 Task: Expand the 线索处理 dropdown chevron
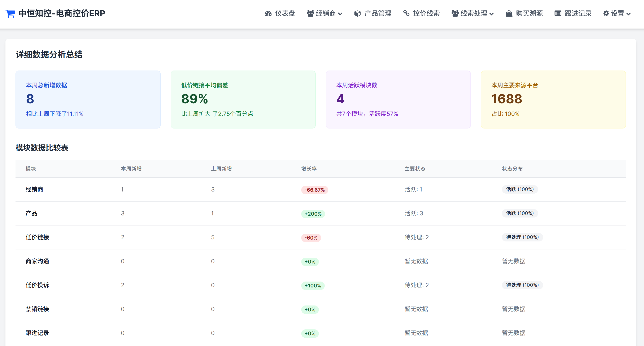coord(492,14)
